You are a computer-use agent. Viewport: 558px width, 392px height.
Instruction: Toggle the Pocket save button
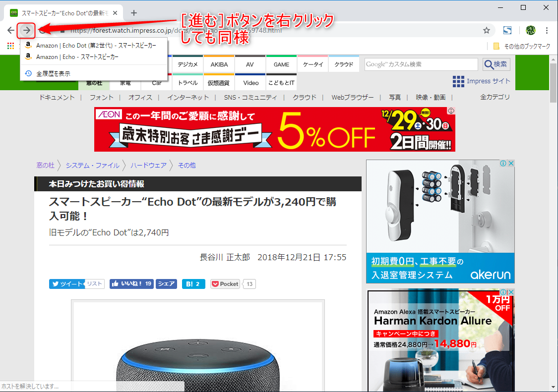coord(225,283)
